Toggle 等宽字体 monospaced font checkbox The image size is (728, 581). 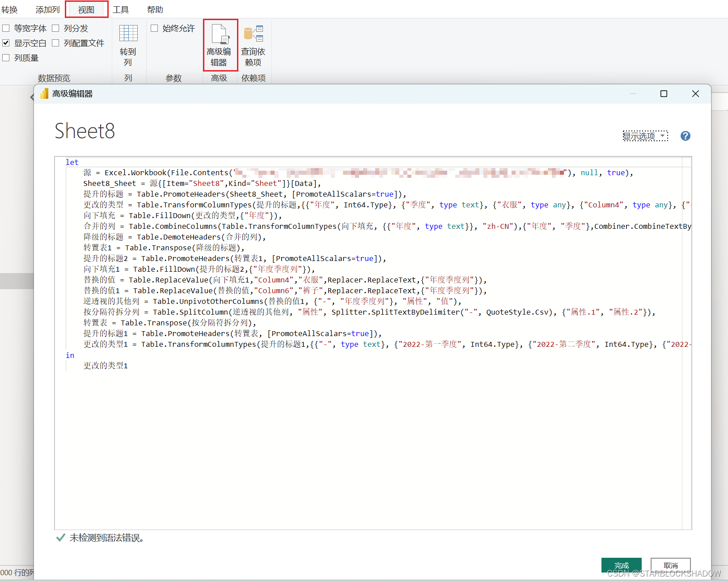pyautogui.click(x=6, y=28)
